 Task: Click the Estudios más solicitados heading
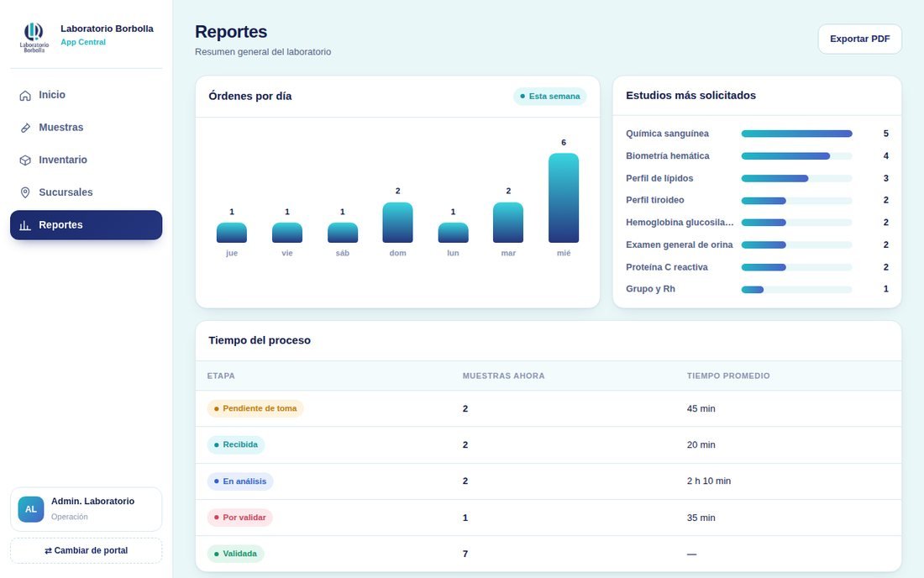coord(690,96)
